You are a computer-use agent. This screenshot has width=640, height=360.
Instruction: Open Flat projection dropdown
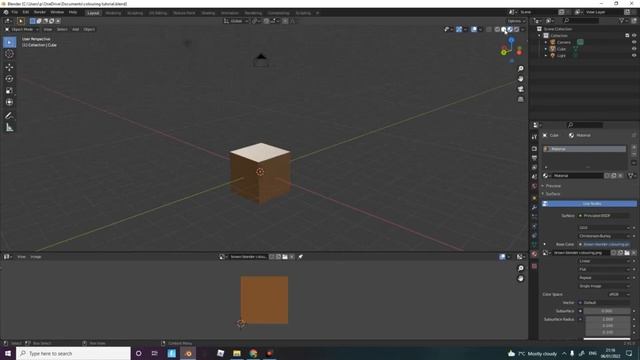604,269
